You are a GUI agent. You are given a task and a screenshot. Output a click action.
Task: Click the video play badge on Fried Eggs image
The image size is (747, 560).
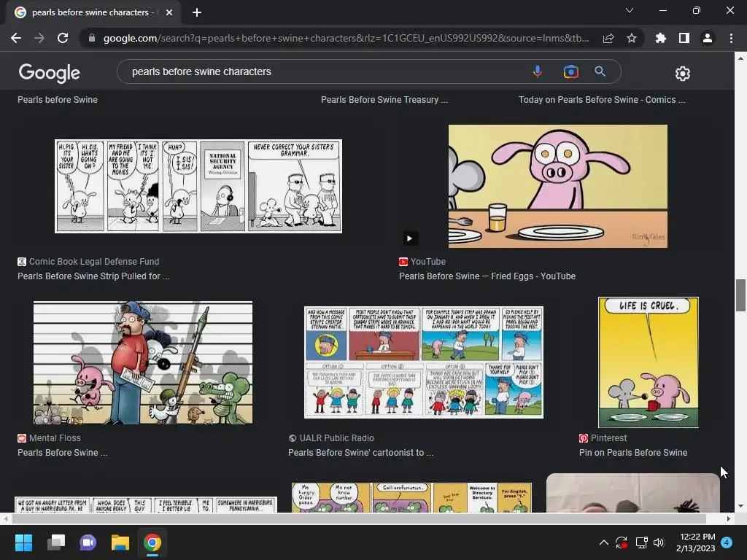(410, 238)
